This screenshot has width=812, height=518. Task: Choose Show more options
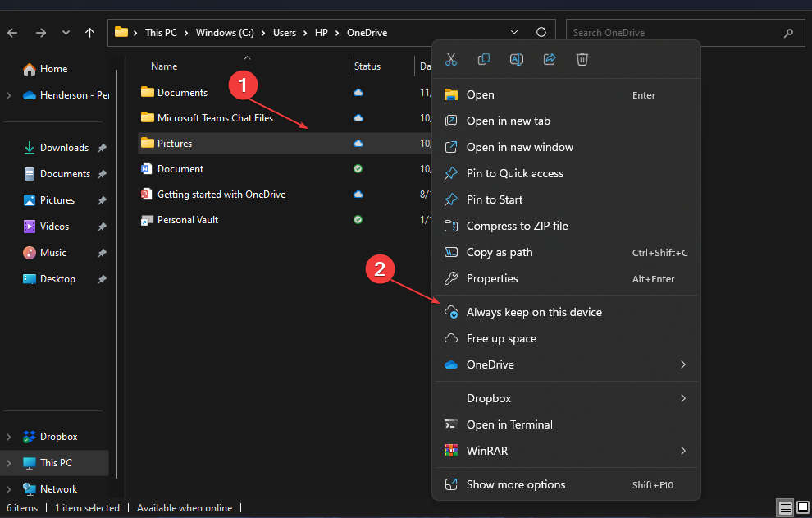(516, 484)
